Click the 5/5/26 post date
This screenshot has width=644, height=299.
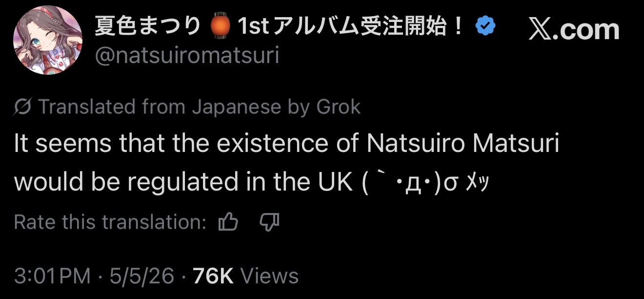point(141,276)
